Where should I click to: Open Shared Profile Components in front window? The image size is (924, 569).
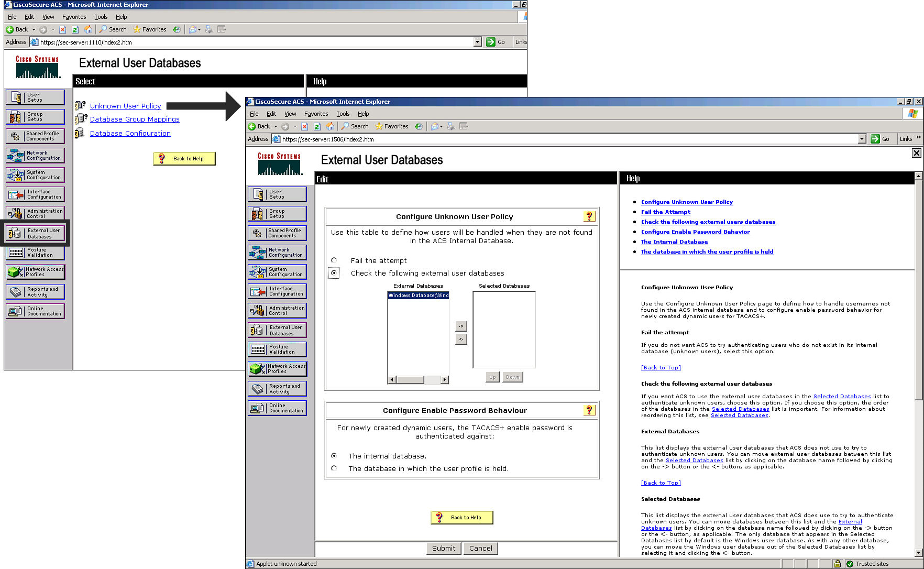[x=277, y=233]
